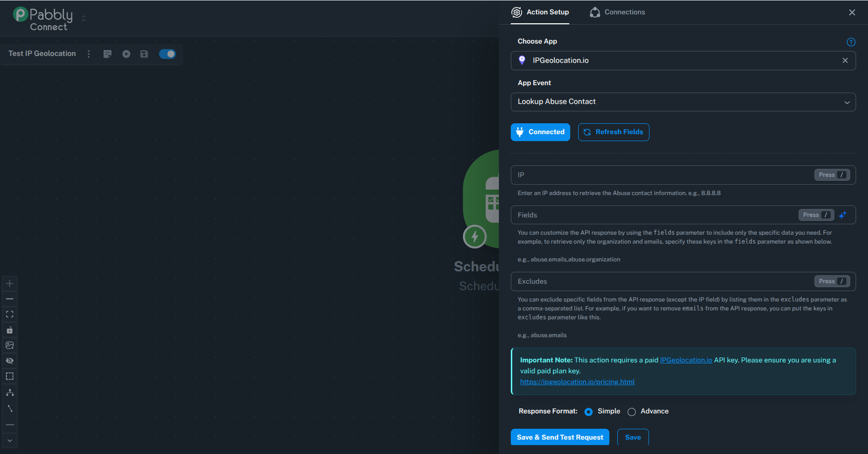868x454 pixels.
Task: Click the Press / hint in the Fields field
Action: coord(816,215)
